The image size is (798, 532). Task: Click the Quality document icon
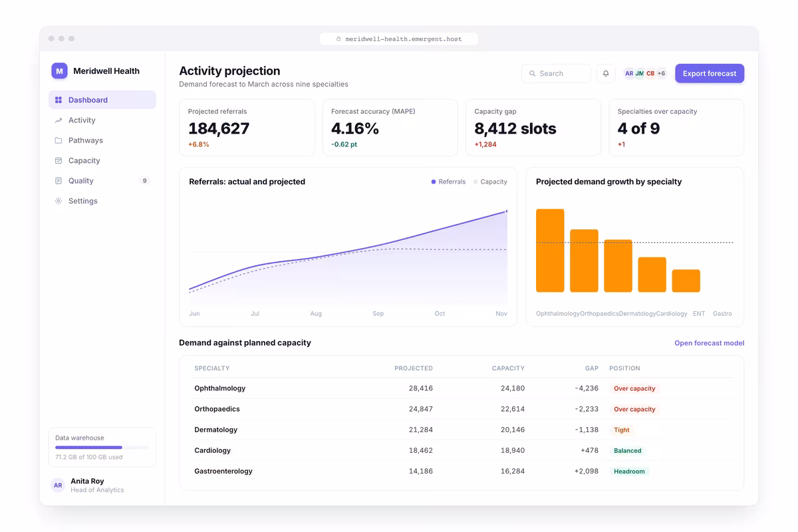point(59,181)
